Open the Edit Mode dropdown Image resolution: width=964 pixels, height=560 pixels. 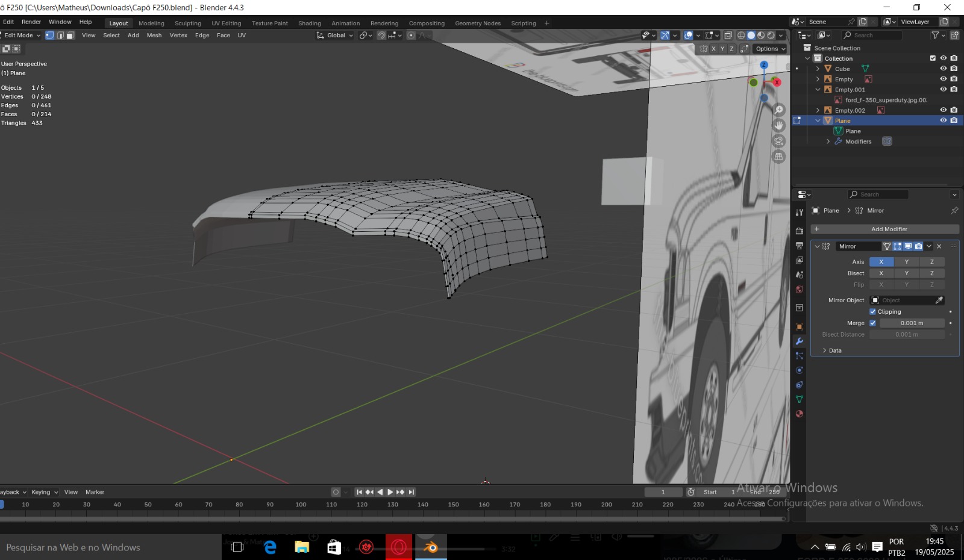click(x=22, y=36)
